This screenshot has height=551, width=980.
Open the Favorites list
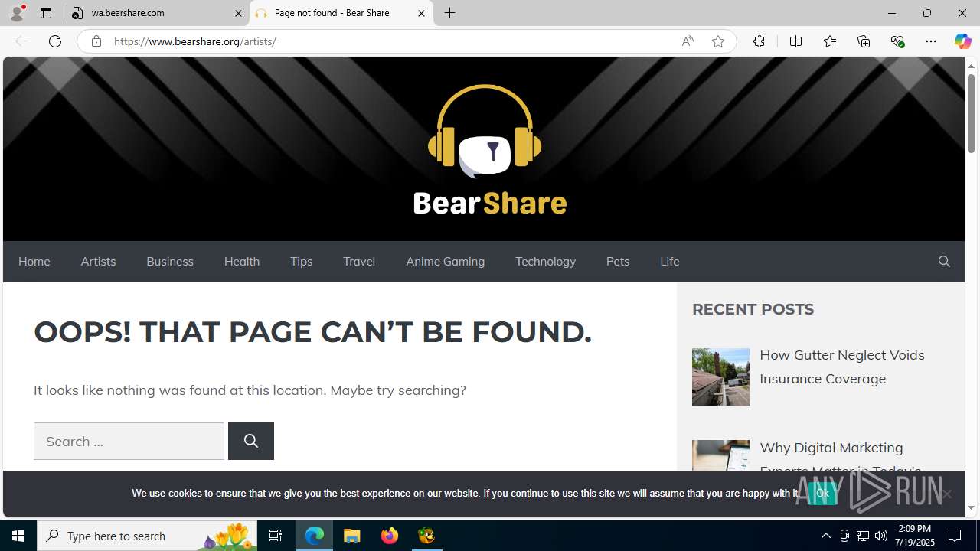coord(829,41)
